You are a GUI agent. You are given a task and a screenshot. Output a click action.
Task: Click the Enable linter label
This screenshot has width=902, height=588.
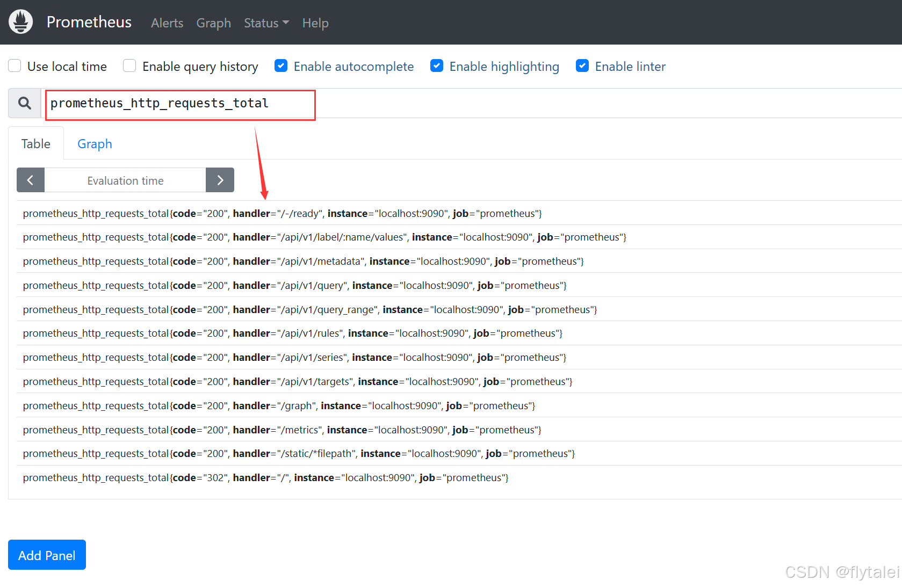(x=630, y=67)
